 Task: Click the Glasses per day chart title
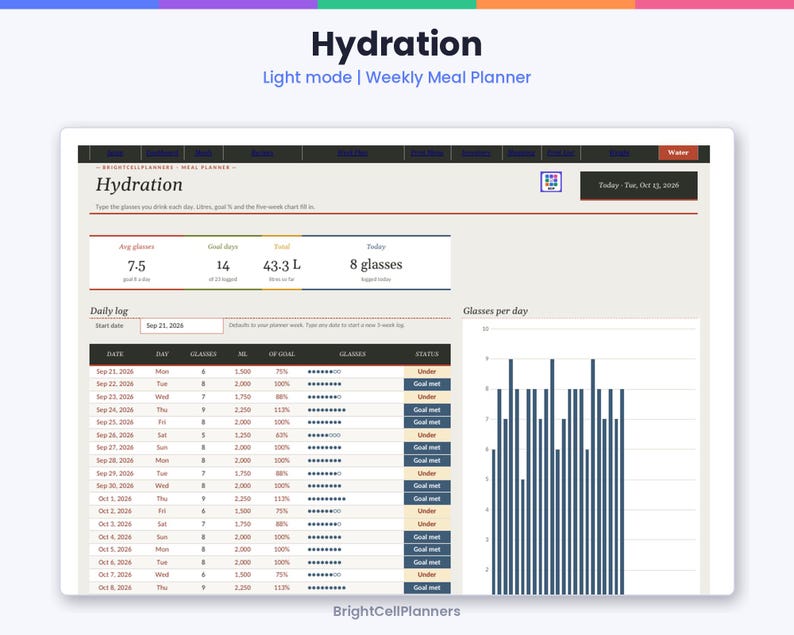(x=495, y=311)
